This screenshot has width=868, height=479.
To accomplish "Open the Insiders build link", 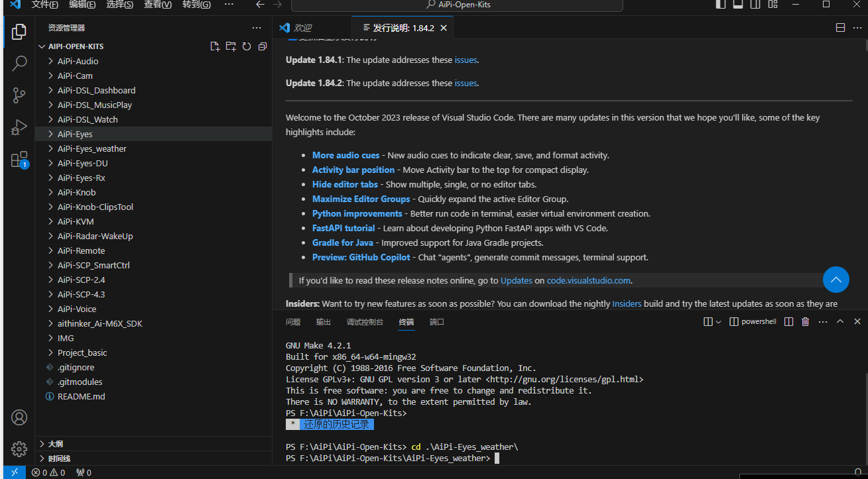I will [627, 303].
